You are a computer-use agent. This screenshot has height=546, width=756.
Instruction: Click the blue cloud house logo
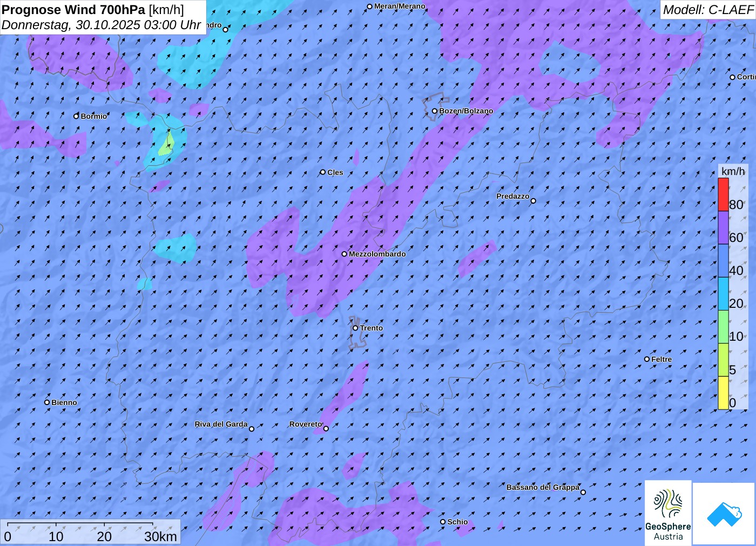(724, 514)
